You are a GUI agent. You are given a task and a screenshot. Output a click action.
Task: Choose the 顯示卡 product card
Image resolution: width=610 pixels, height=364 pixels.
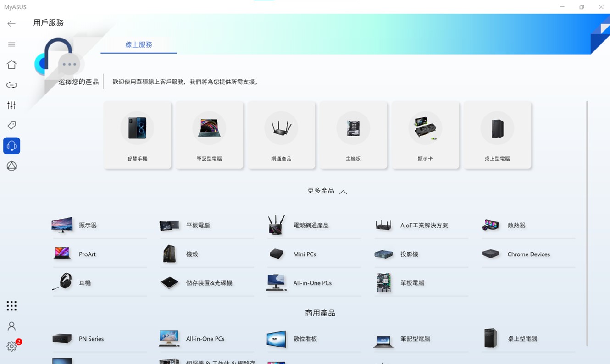pyautogui.click(x=425, y=135)
